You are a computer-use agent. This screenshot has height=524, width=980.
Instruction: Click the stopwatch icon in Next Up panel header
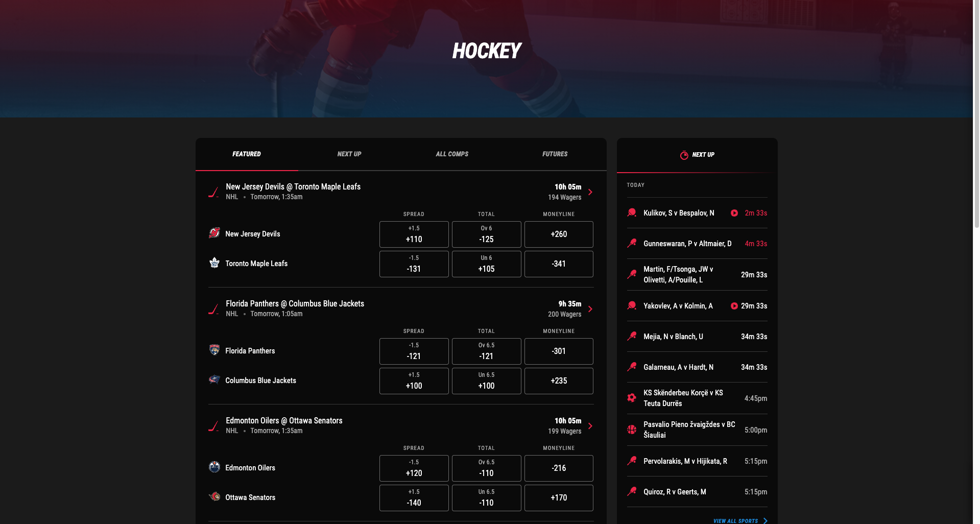[684, 155]
